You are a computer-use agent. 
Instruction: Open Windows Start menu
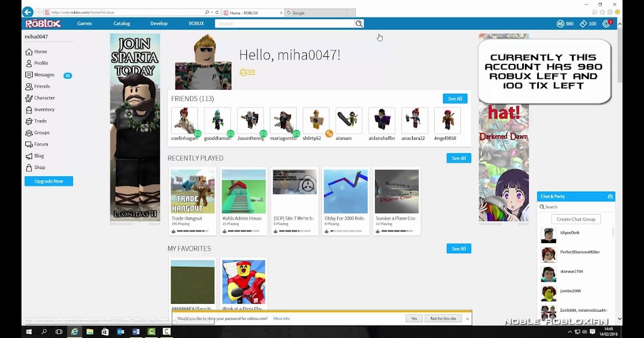29,332
